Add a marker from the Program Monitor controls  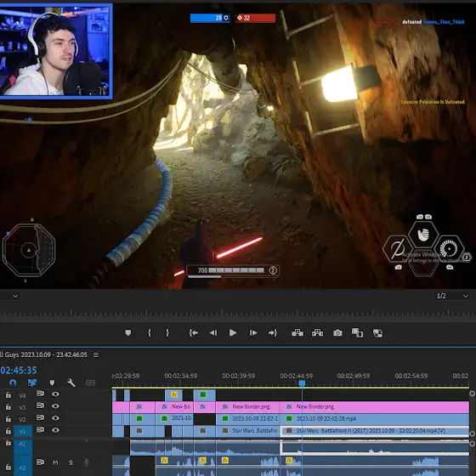tap(128, 332)
